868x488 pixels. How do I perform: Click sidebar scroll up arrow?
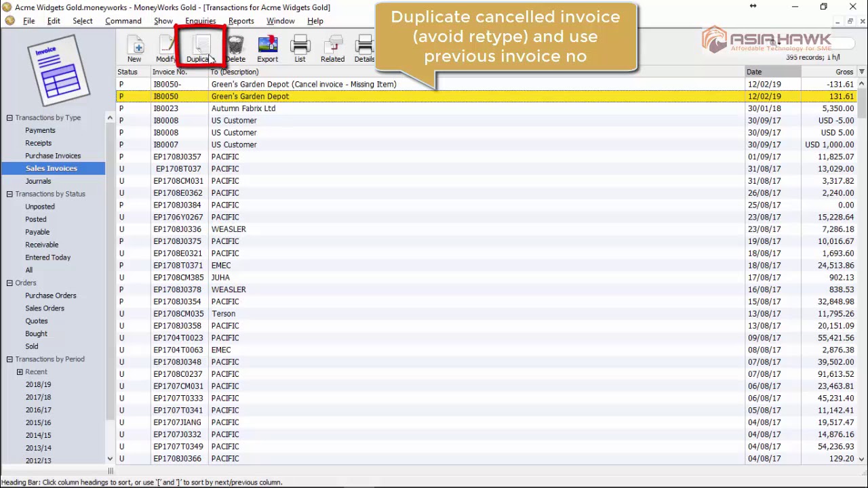coord(109,118)
